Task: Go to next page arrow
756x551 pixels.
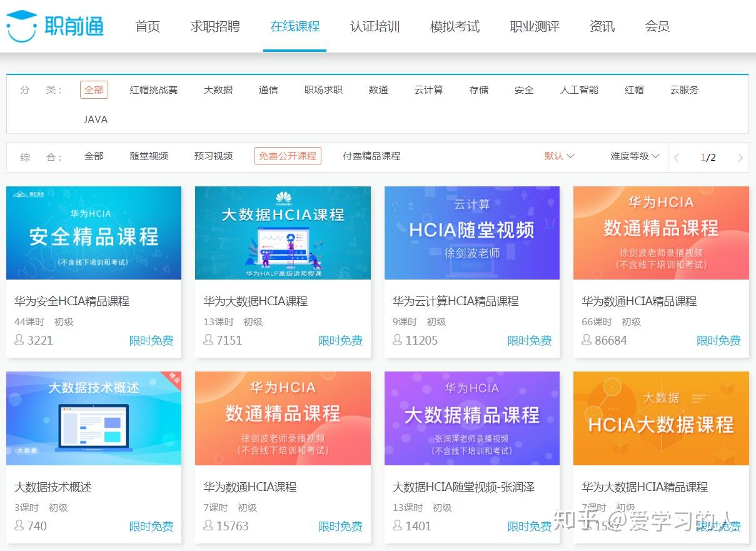Action: click(740, 158)
